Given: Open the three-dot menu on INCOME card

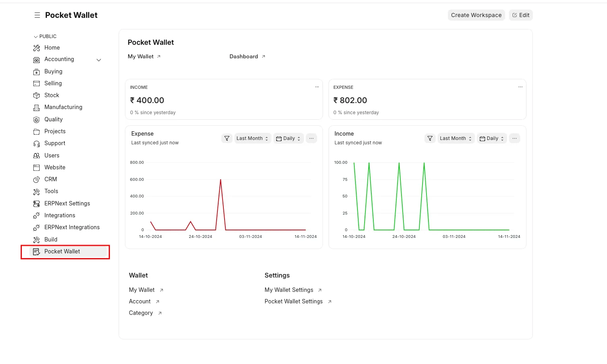Looking at the screenshot, I should coord(317,87).
